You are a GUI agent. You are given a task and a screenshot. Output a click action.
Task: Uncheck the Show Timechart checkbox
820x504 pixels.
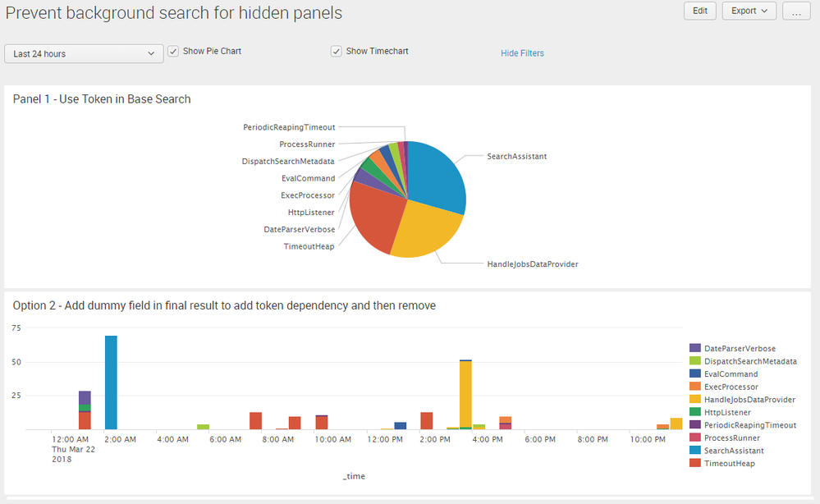pos(337,51)
